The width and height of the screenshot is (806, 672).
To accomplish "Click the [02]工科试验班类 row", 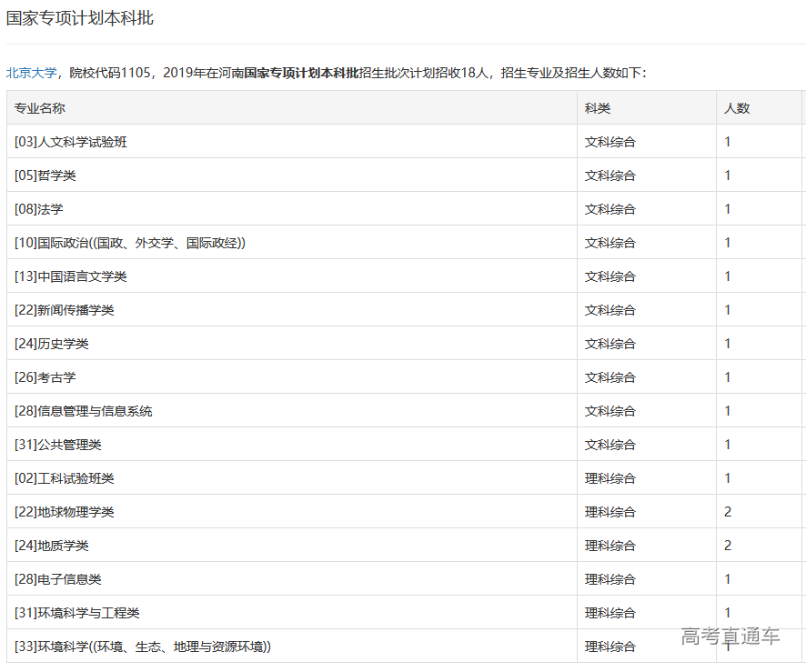I will click(x=65, y=478).
